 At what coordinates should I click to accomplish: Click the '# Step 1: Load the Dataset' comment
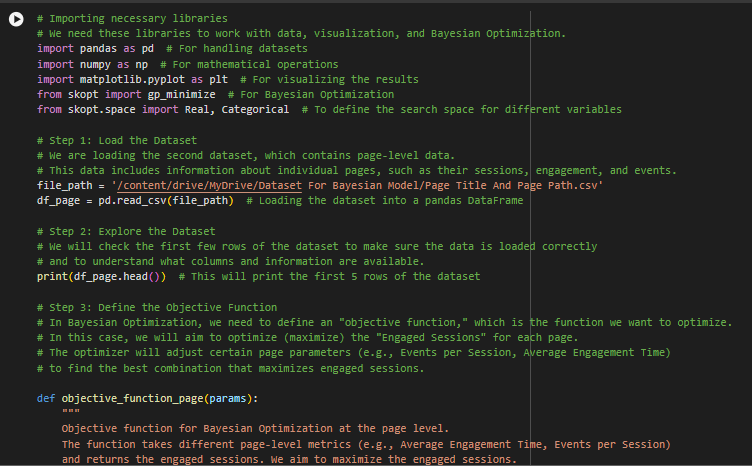tap(117, 140)
